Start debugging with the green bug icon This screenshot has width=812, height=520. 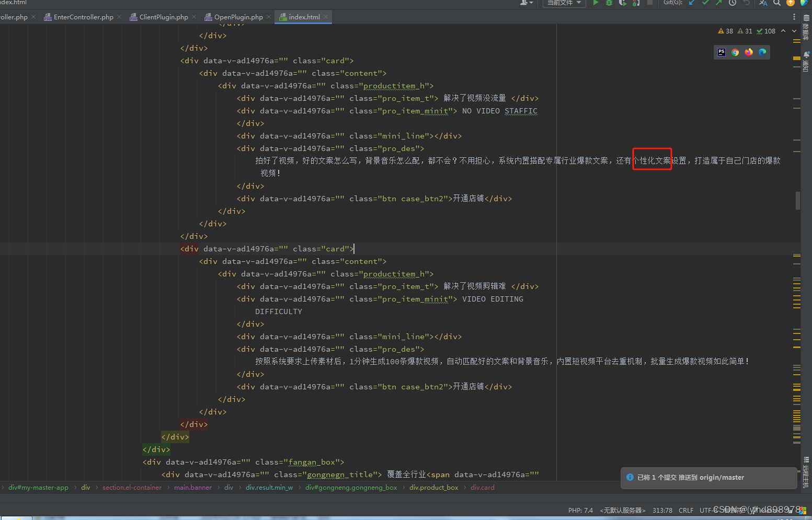609,3
